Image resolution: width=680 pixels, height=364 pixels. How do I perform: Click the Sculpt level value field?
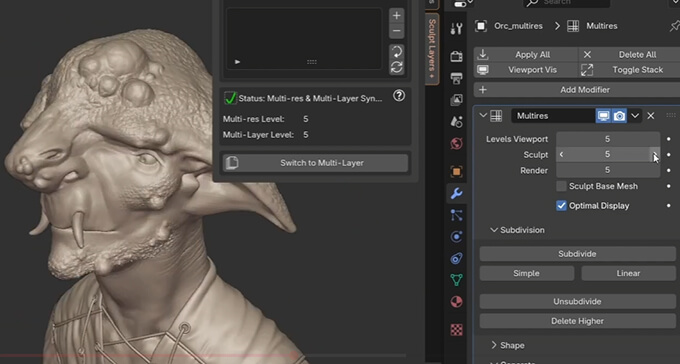[608, 154]
